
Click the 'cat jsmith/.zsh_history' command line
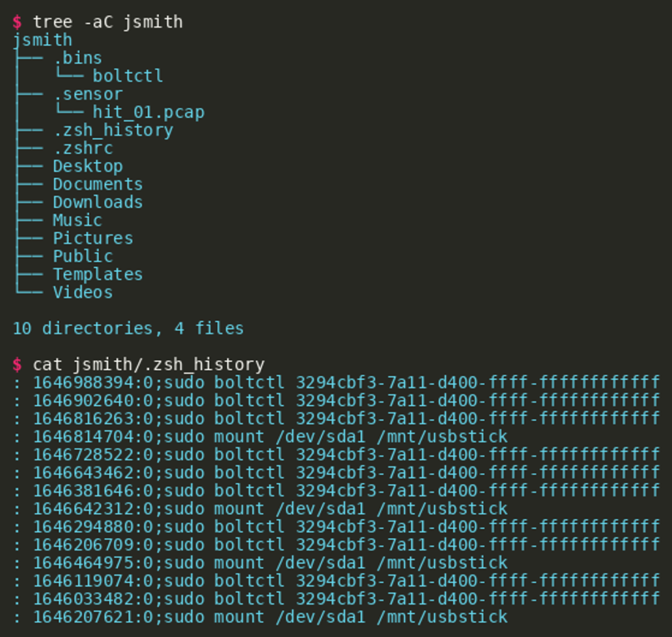[x=148, y=365]
